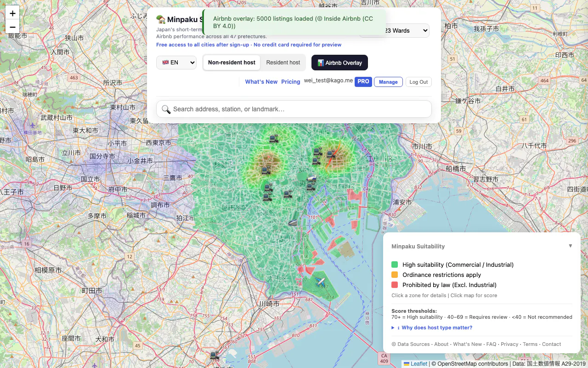Viewport: 588px width, 368px height.
Task: Click the Airbnb listings loaded notification
Action: [x=294, y=23]
